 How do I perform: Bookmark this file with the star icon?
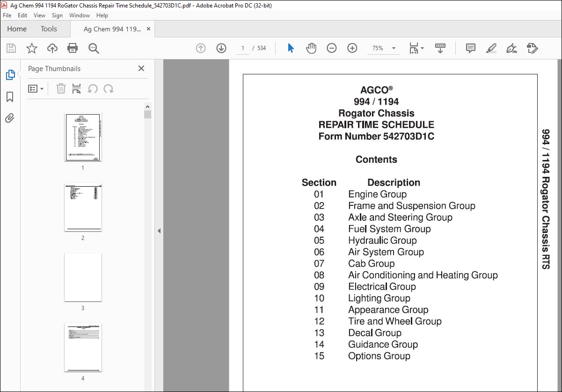point(32,48)
